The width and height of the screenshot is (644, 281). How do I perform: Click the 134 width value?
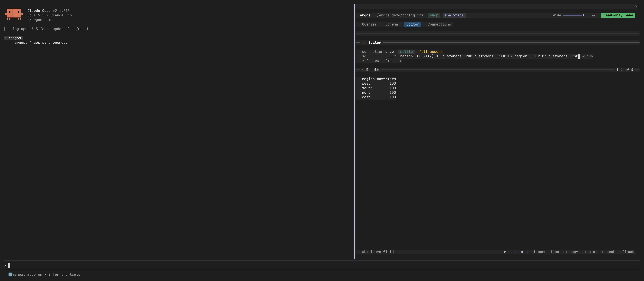pyautogui.click(x=592, y=16)
